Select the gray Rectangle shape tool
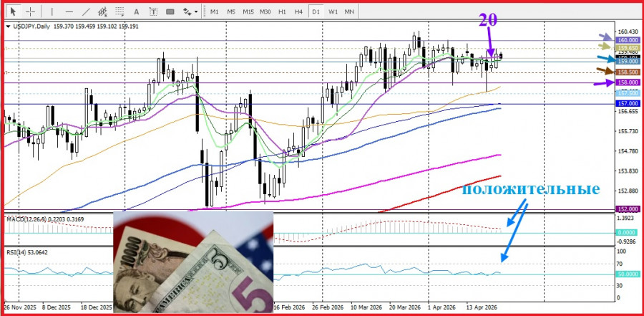Viewport: 644px width, 316px height. point(170,11)
